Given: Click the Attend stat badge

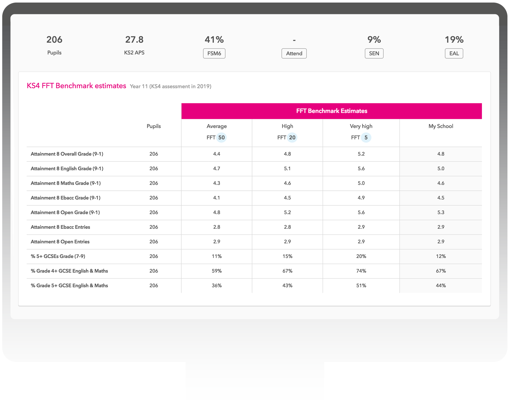Looking at the screenshot, I should point(294,53).
